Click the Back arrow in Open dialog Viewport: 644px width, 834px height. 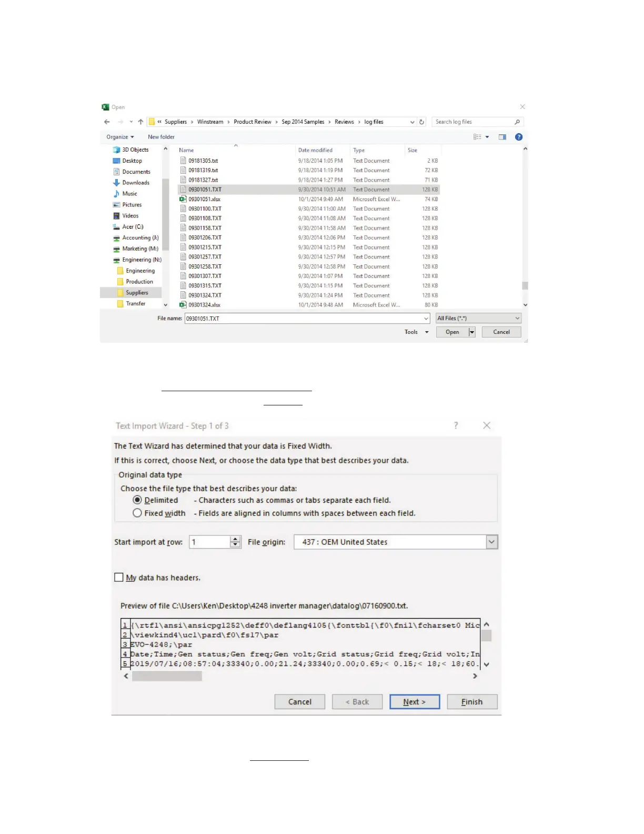[107, 122]
